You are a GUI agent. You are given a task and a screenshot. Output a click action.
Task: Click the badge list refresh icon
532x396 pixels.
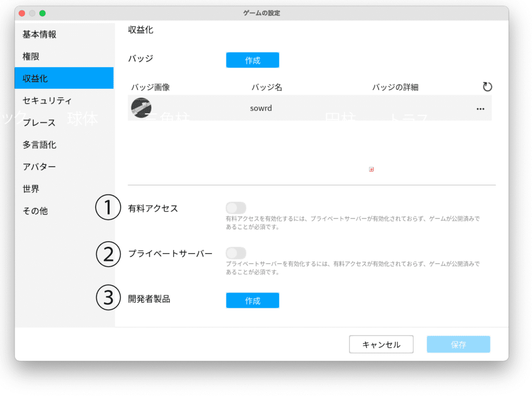(487, 87)
